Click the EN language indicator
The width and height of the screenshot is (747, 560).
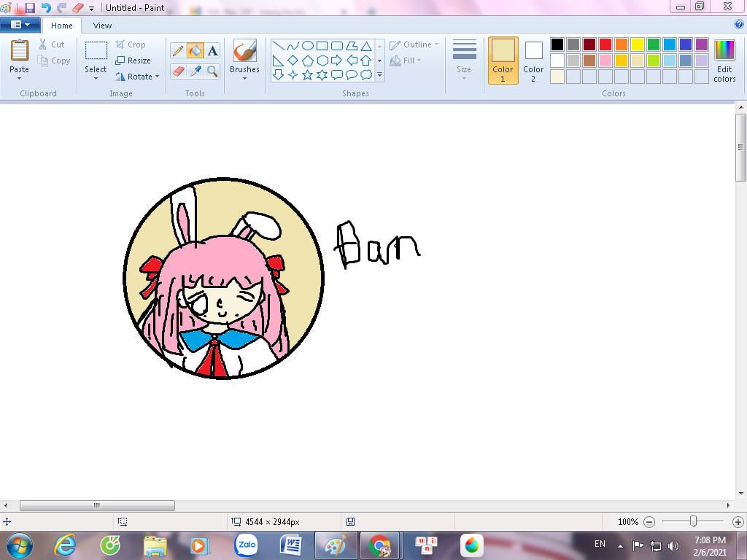[x=600, y=544]
